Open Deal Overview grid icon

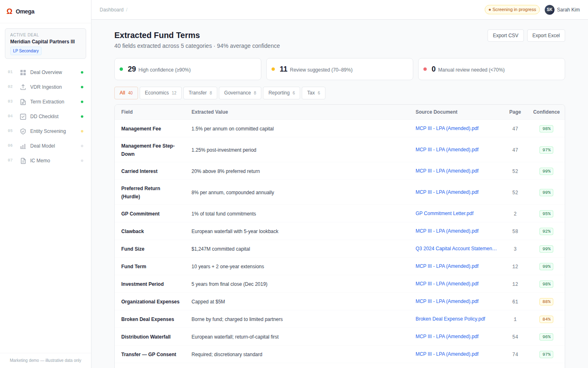tap(23, 72)
